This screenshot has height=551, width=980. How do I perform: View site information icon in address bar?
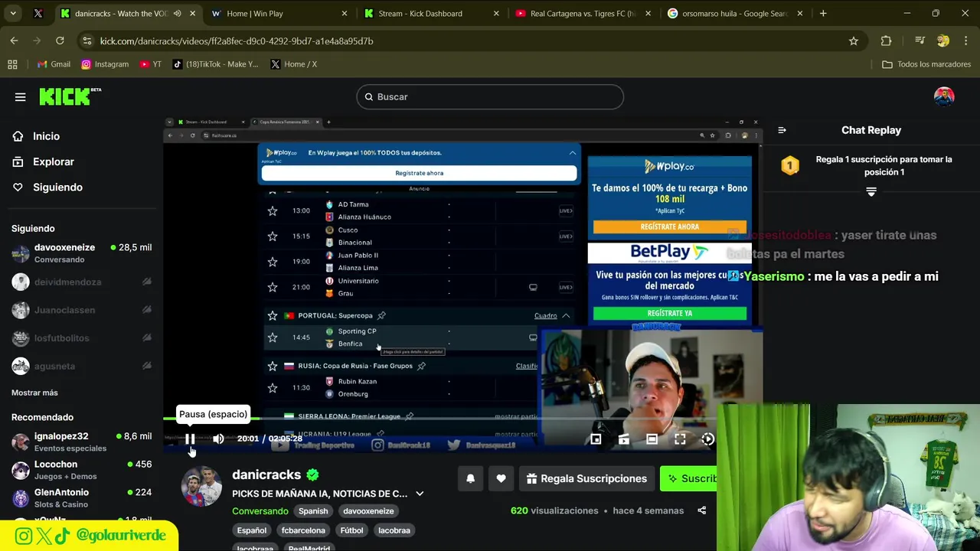(87, 41)
